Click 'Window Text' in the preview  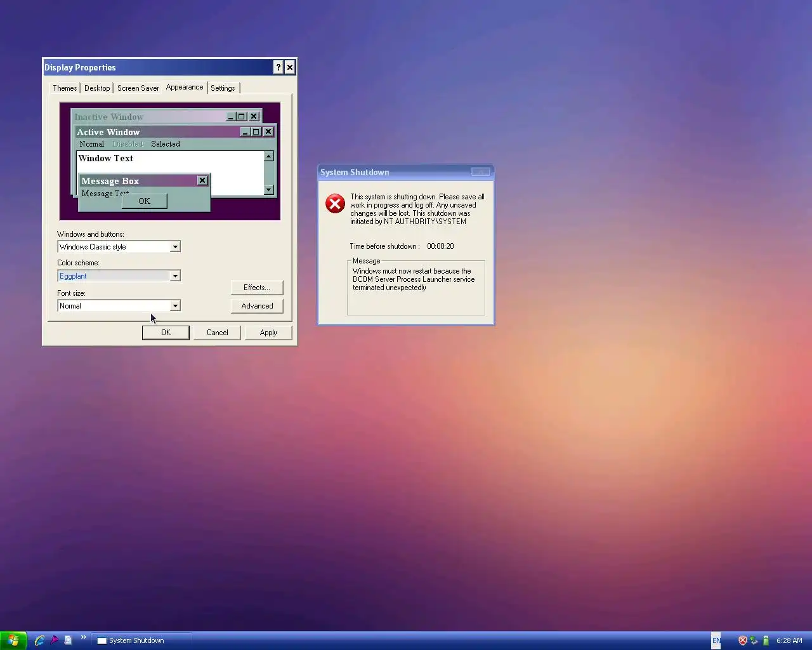click(x=106, y=158)
